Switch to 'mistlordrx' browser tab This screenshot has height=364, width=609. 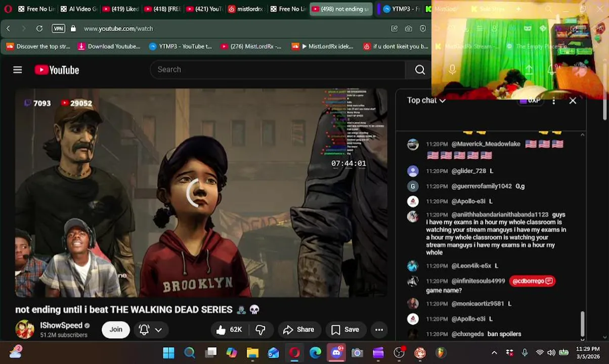[246, 9]
